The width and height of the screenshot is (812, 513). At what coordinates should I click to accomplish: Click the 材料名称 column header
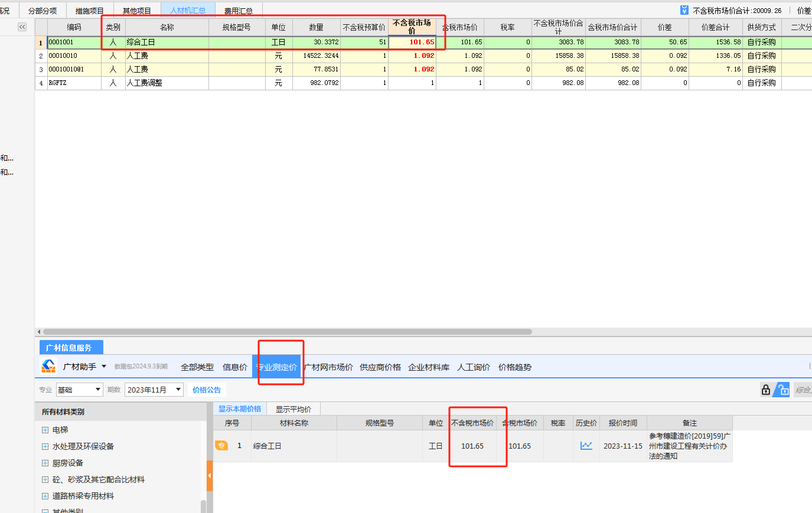pos(294,423)
